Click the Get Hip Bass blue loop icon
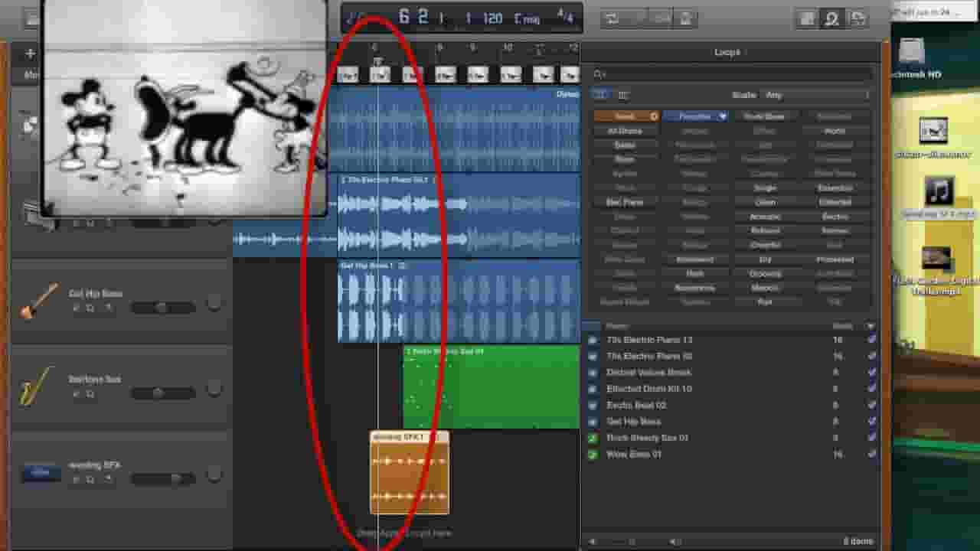This screenshot has width=980, height=551. pos(592,422)
